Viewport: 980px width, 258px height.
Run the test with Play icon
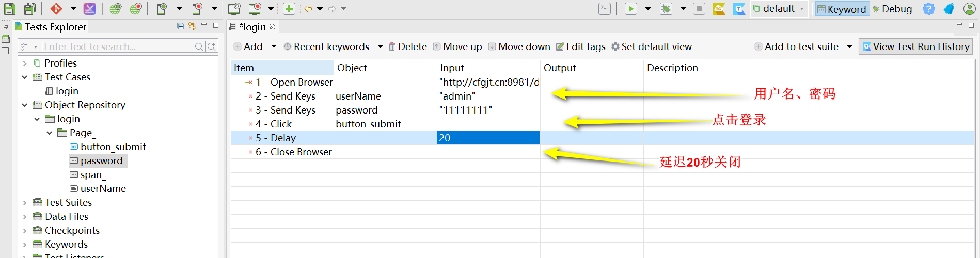tap(631, 9)
